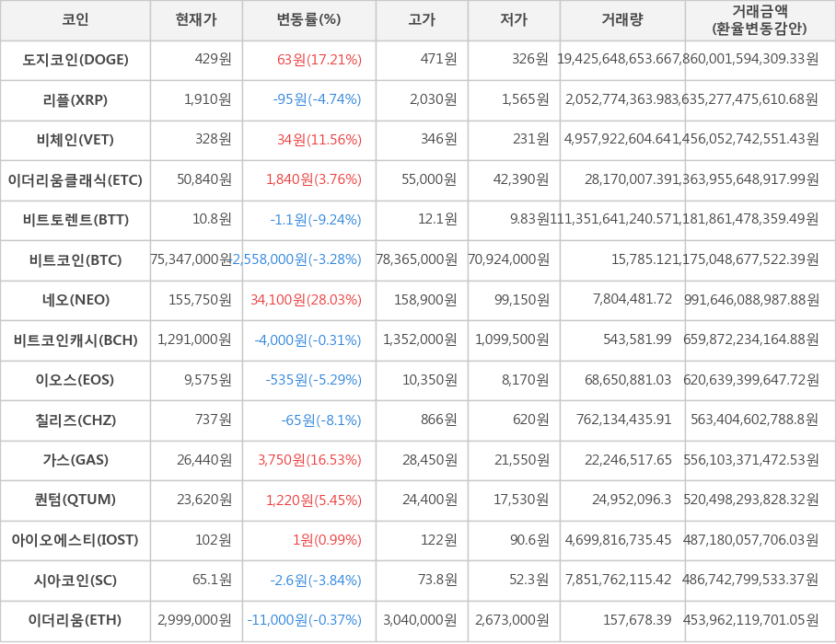This screenshot has width=836, height=644.
Task: Click 이더리움클래식(ETC) coin name
Action: [x=75, y=179]
